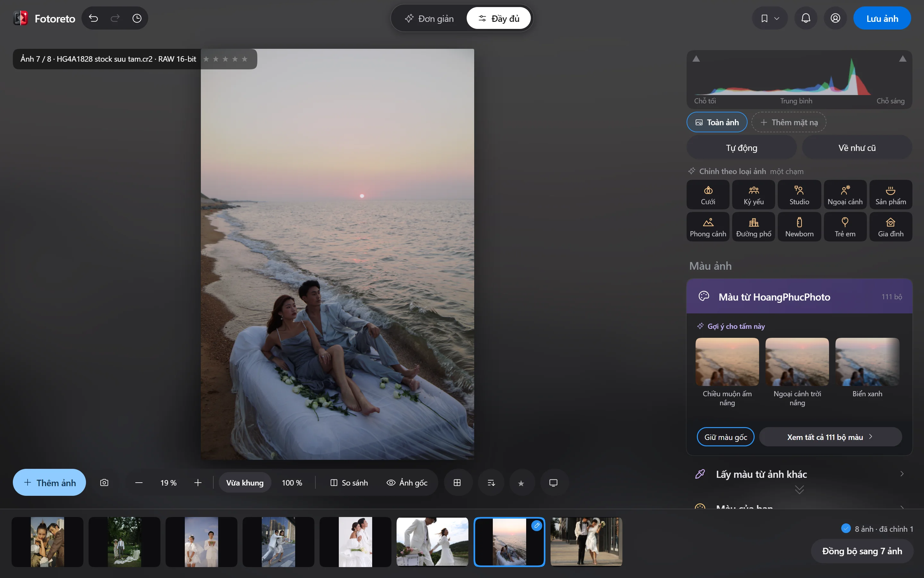Toggle the So sánh compare view
This screenshot has width=924, height=578.
click(349, 483)
